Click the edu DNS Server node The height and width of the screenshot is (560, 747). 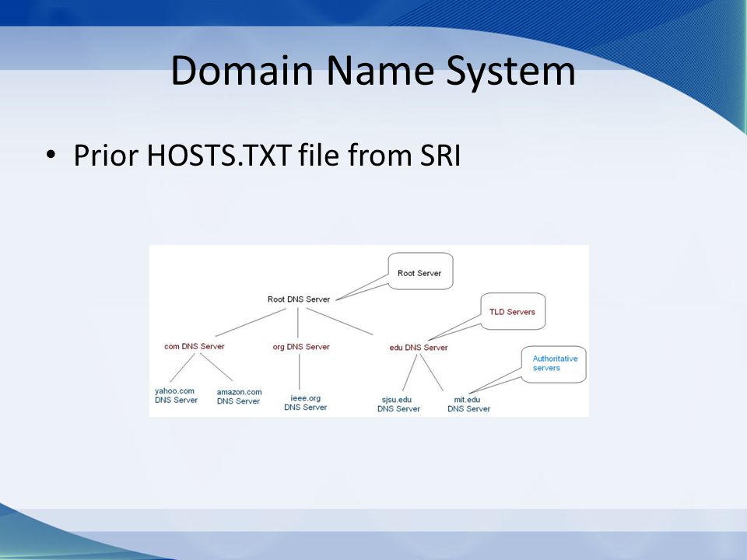click(419, 347)
